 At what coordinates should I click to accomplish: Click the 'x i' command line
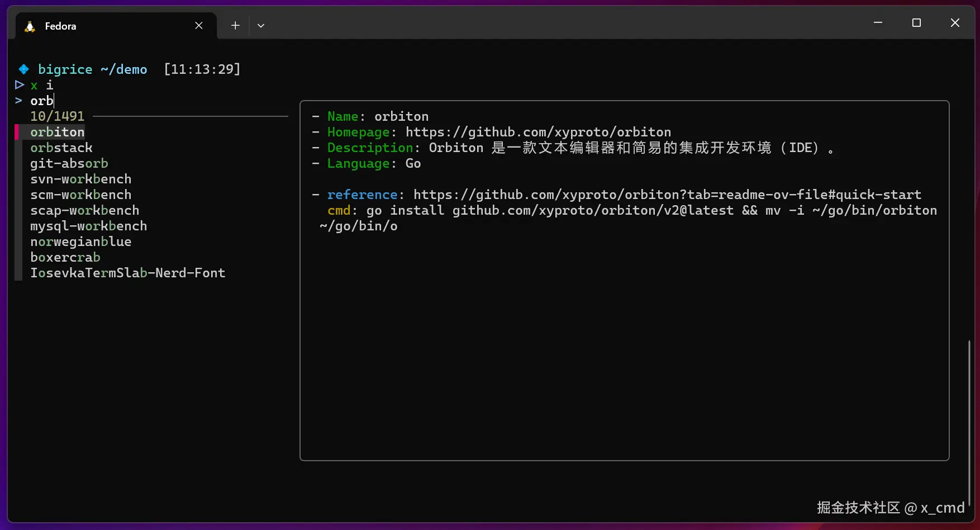pyautogui.click(x=42, y=85)
